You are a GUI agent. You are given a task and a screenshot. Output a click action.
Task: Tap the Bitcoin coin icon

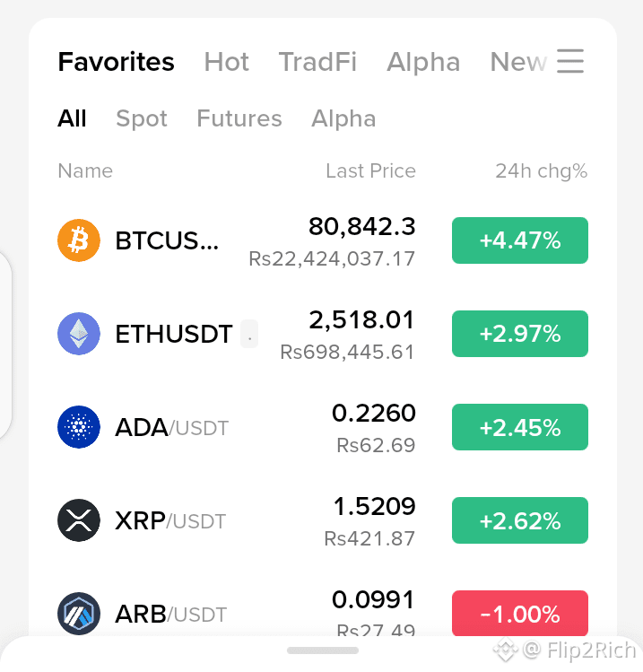(79, 240)
